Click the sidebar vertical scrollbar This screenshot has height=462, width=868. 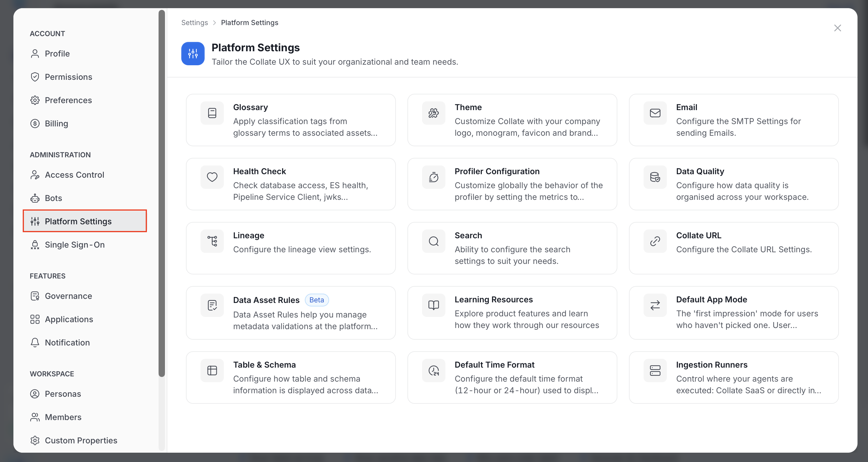(162, 194)
